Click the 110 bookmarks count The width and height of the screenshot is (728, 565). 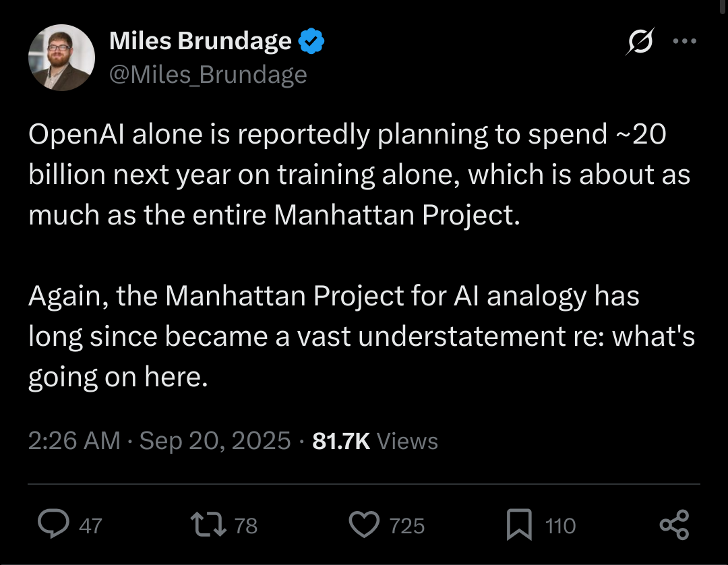560,526
